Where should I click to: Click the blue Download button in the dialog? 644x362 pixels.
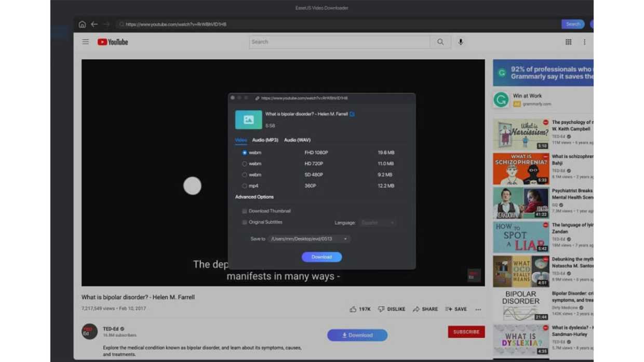[321, 257]
